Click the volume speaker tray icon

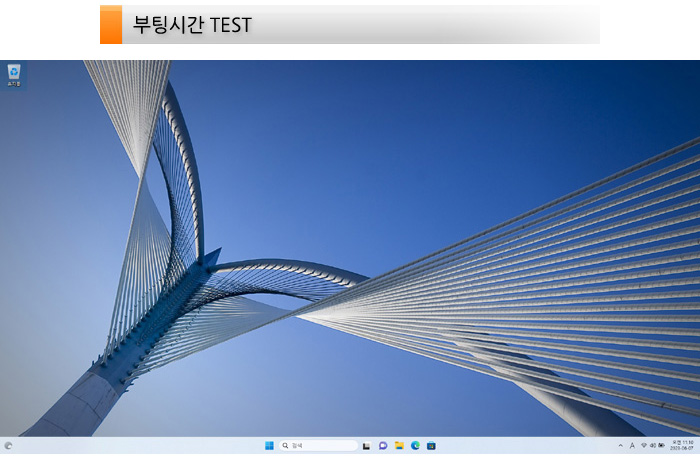click(653, 446)
